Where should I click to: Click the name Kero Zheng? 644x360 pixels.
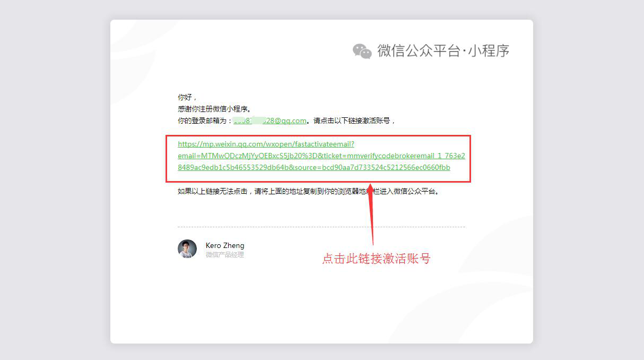pos(225,245)
